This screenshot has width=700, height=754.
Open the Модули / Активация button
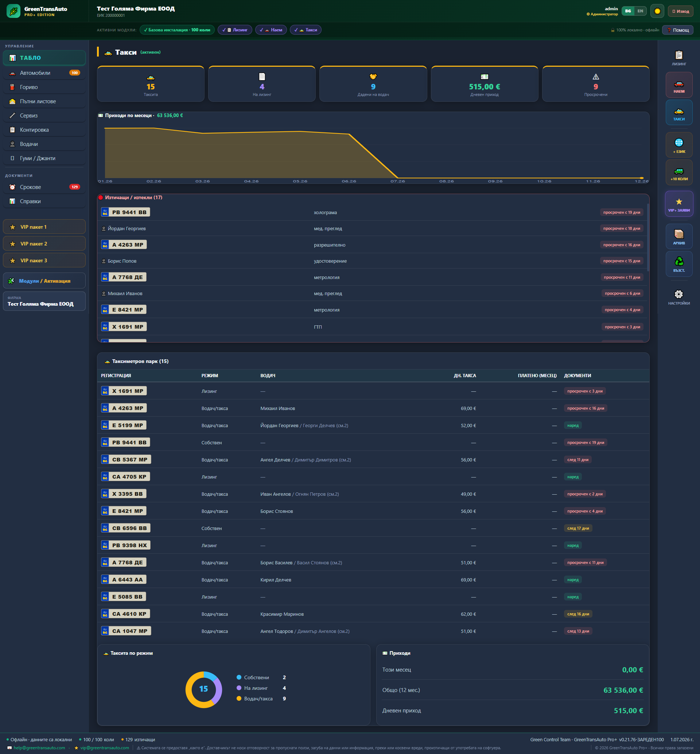tap(44, 281)
